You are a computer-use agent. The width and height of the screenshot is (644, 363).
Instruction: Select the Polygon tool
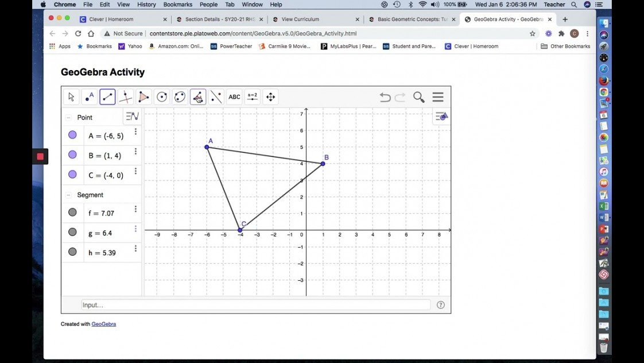pyautogui.click(x=144, y=97)
